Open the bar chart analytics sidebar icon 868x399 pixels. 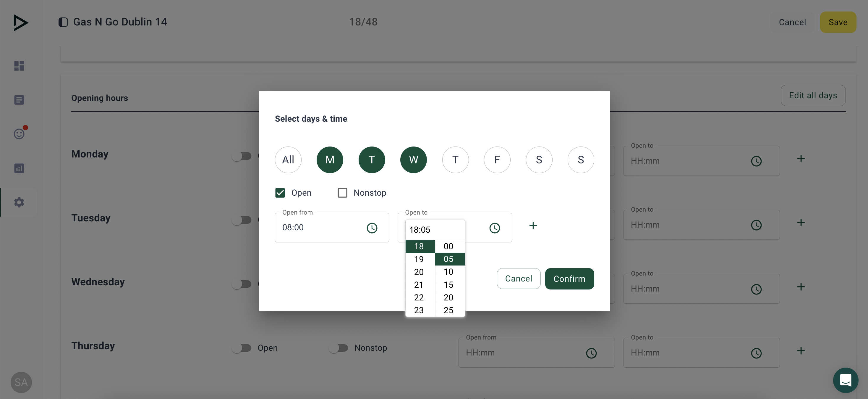click(19, 168)
